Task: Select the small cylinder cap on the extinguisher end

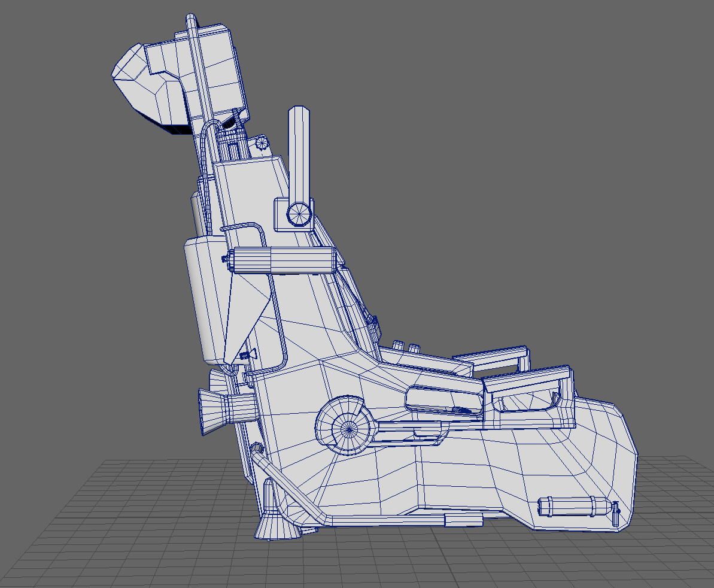Action: 615,512
